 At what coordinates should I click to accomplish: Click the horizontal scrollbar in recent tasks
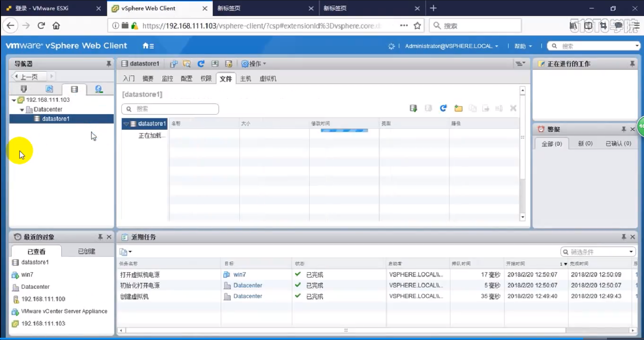tap(345, 330)
